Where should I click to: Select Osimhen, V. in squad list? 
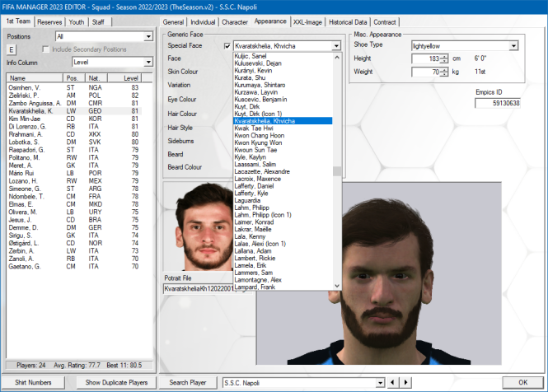pos(73,87)
